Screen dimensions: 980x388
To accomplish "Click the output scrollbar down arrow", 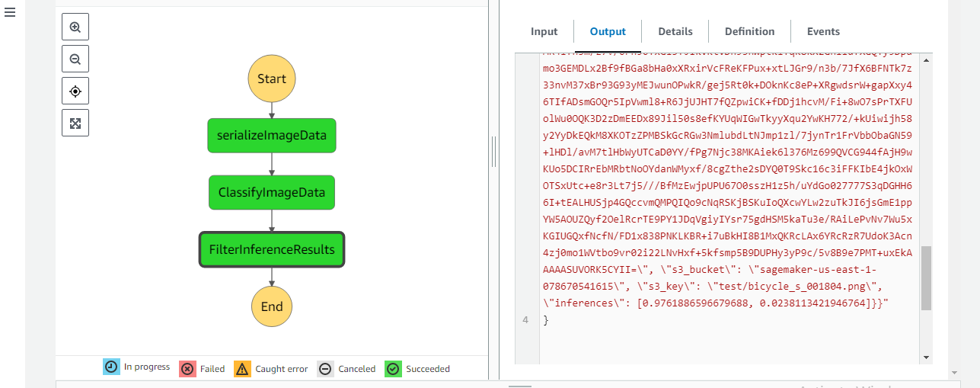I will coord(926,356).
